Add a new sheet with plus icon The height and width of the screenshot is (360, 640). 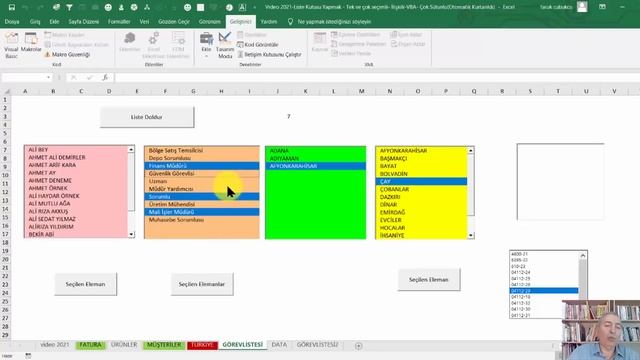click(x=358, y=346)
